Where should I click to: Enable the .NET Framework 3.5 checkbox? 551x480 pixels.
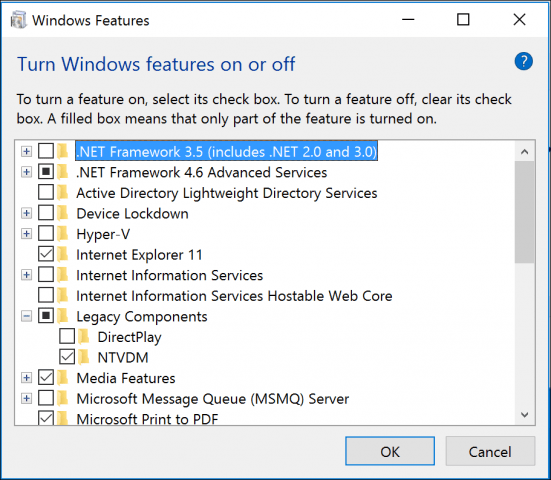click(46, 151)
